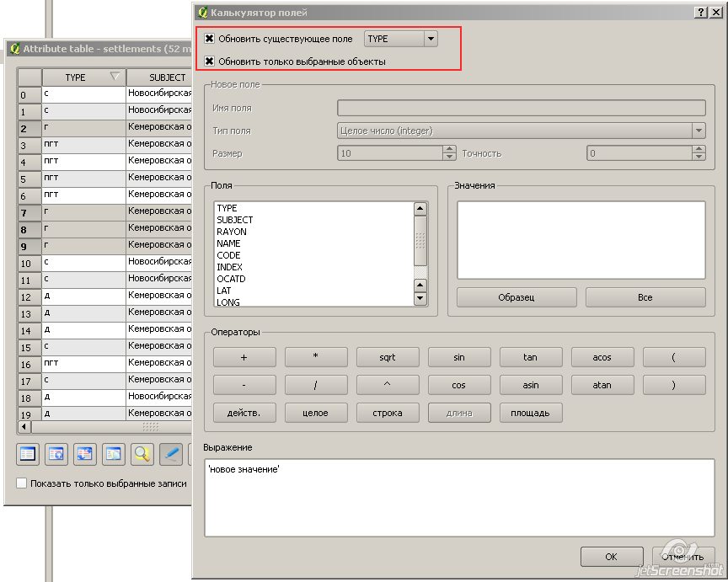The width and height of the screenshot is (728, 582).
Task: Click the acos operator button
Action: 602,357
